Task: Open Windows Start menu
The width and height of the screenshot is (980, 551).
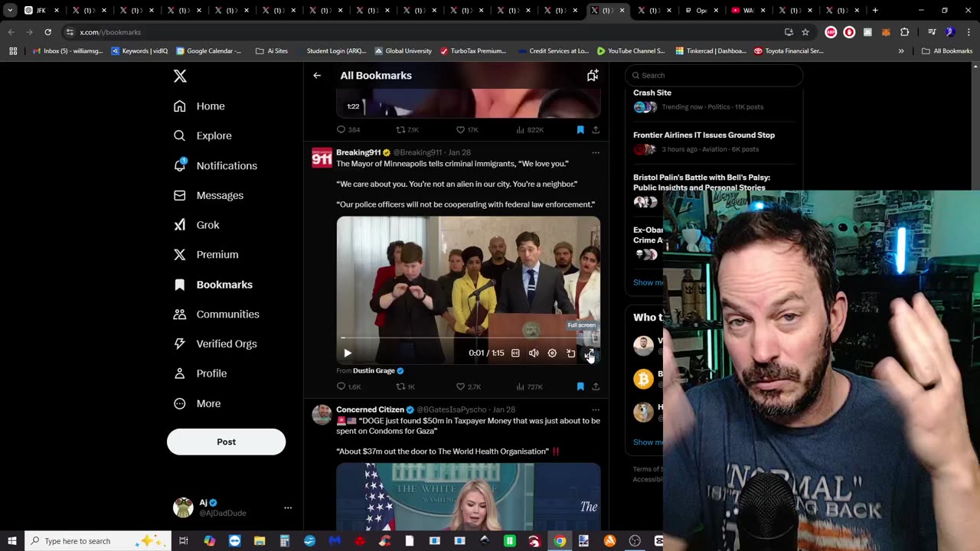Action: (x=12, y=541)
